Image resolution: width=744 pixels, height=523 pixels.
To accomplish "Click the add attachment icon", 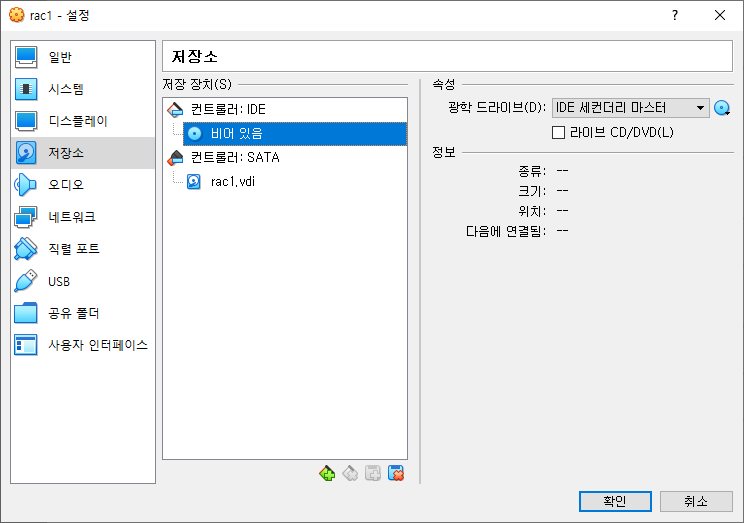I will click(373, 473).
